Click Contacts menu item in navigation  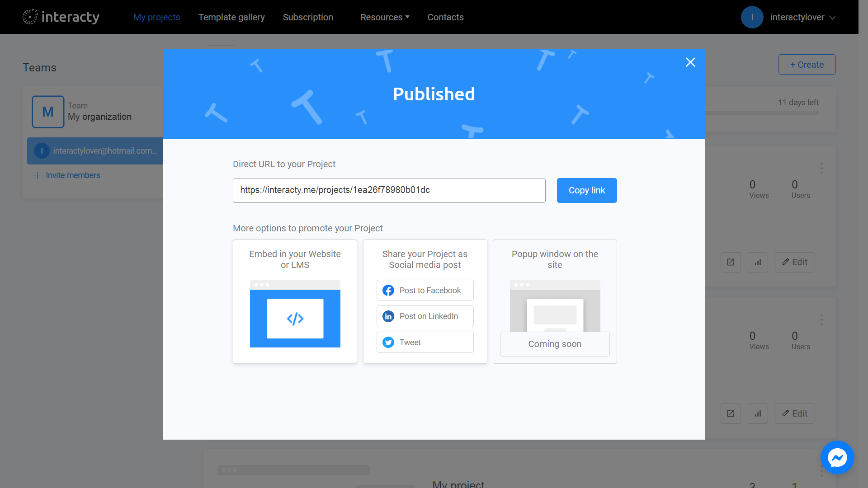click(445, 17)
